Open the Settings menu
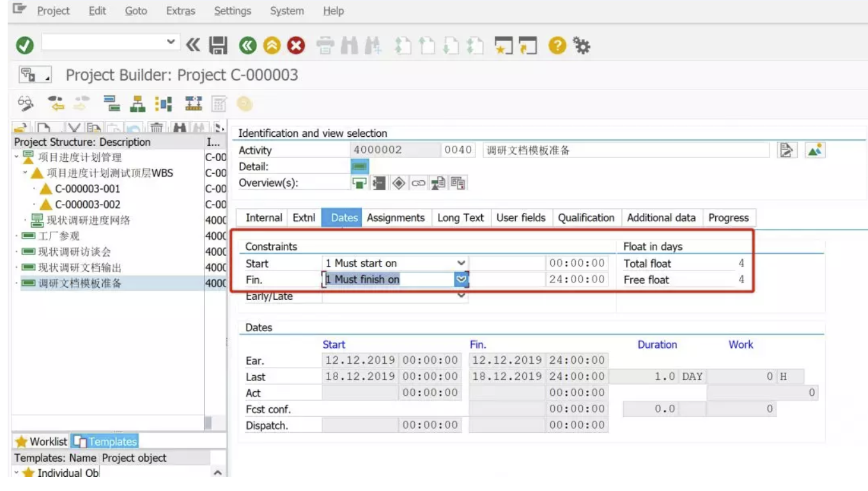 pyautogui.click(x=233, y=11)
